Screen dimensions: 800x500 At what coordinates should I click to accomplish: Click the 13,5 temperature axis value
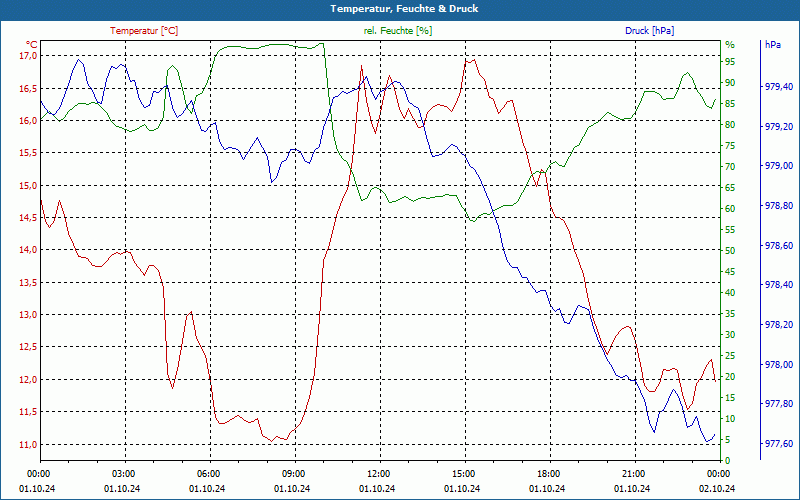28,282
